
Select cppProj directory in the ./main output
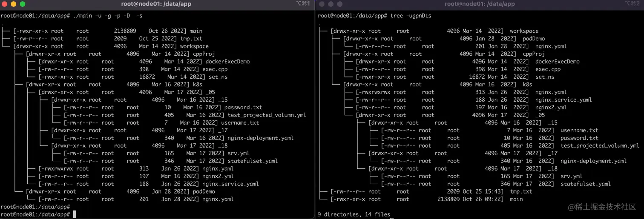coord(204,54)
